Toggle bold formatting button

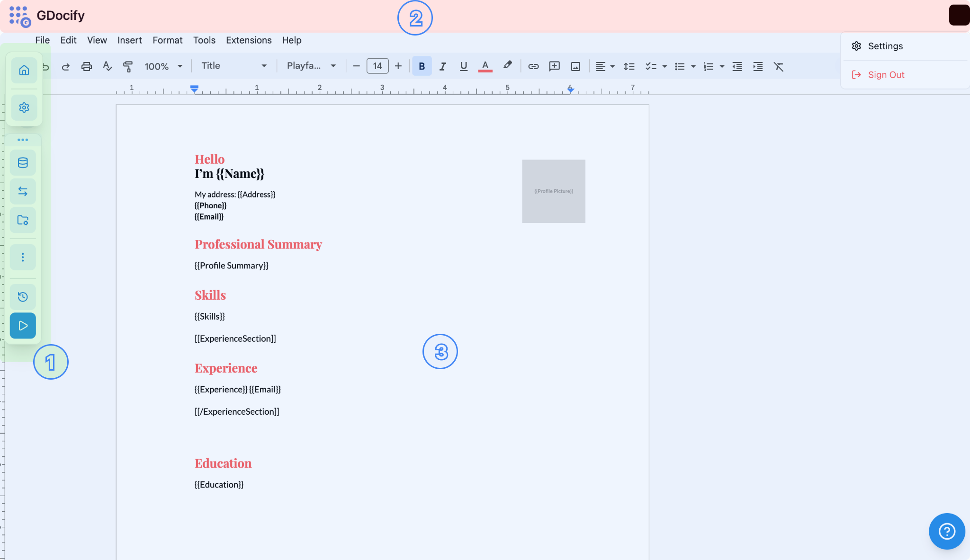(422, 66)
